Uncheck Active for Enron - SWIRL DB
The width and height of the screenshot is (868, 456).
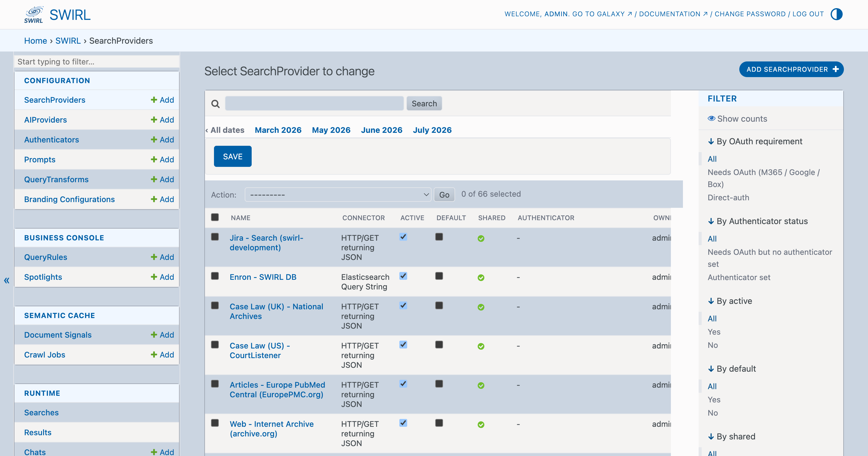[403, 276]
